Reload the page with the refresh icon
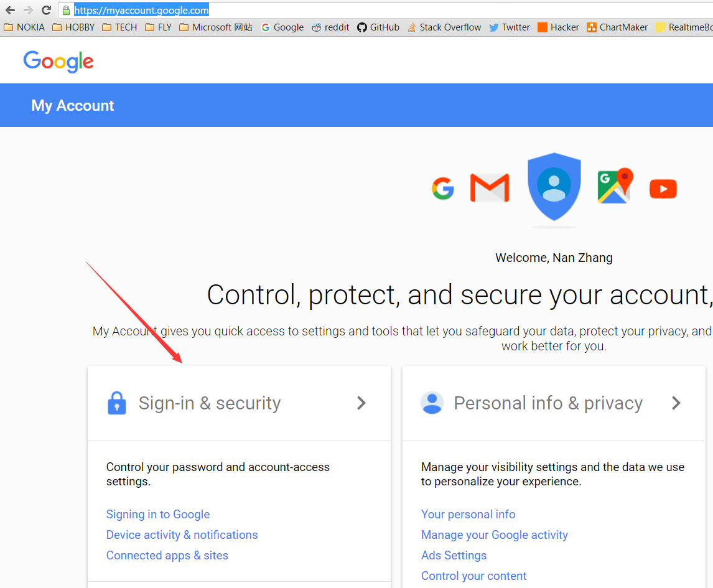Viewport: 713px width, 588px height. tap(46, 10)
